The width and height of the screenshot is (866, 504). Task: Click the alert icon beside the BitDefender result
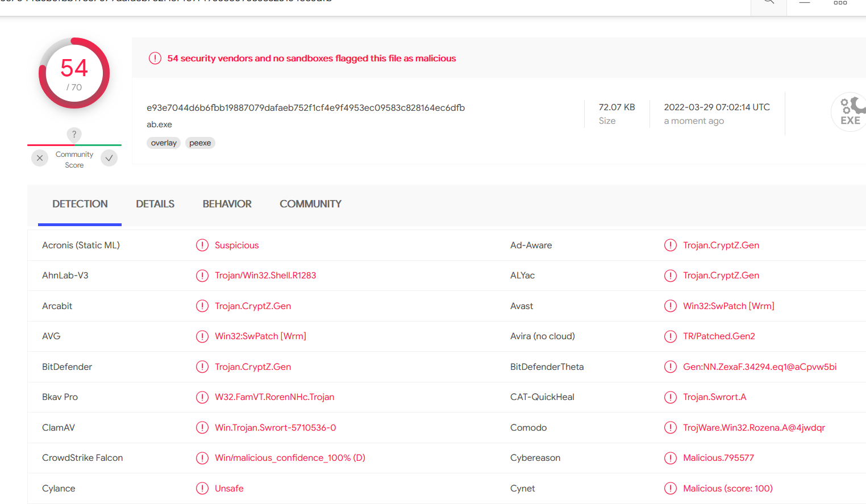pyautogui.click(x=202, y=366)
